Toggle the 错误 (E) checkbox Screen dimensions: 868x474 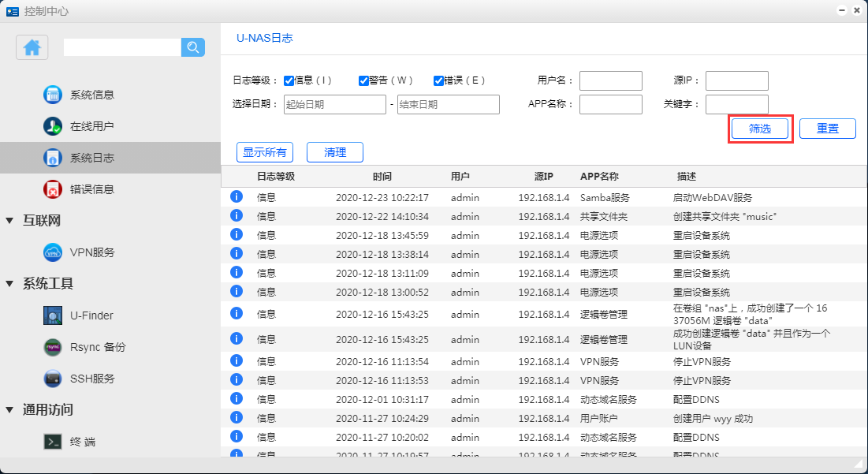tap(438, 80)
